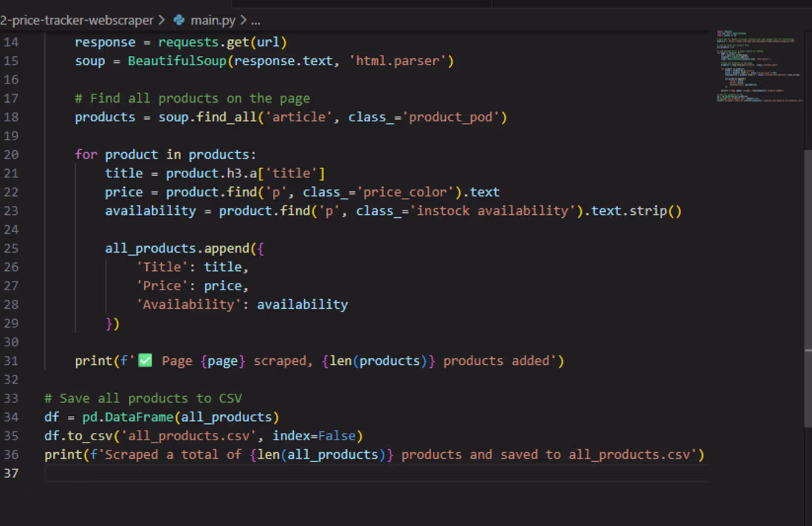This screenshot has width=812, height=526.
Task: Click the breadcrumb ellipsis after main.py
Action: (x=256, y=21)
